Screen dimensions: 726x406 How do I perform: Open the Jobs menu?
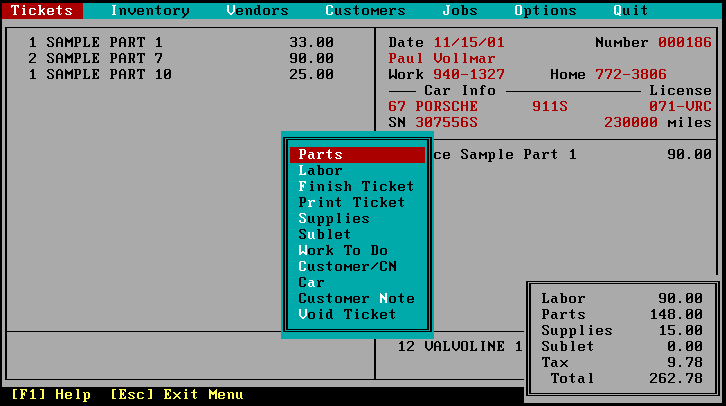460,11
